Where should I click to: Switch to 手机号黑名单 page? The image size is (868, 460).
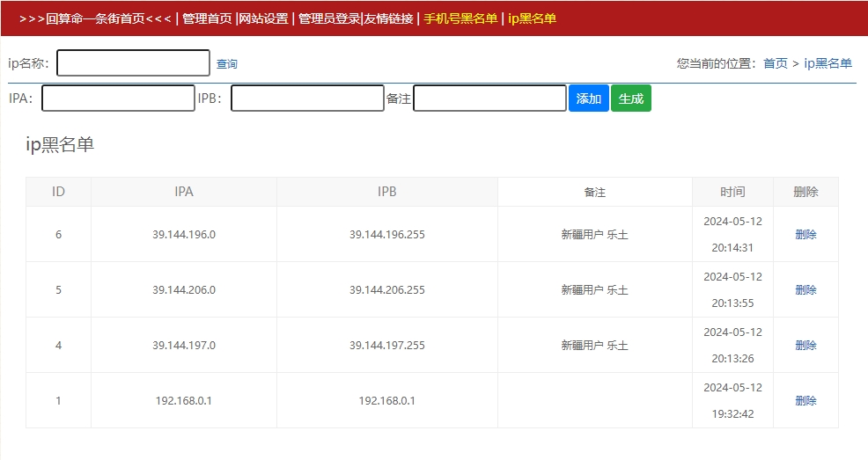coord(460,18)
